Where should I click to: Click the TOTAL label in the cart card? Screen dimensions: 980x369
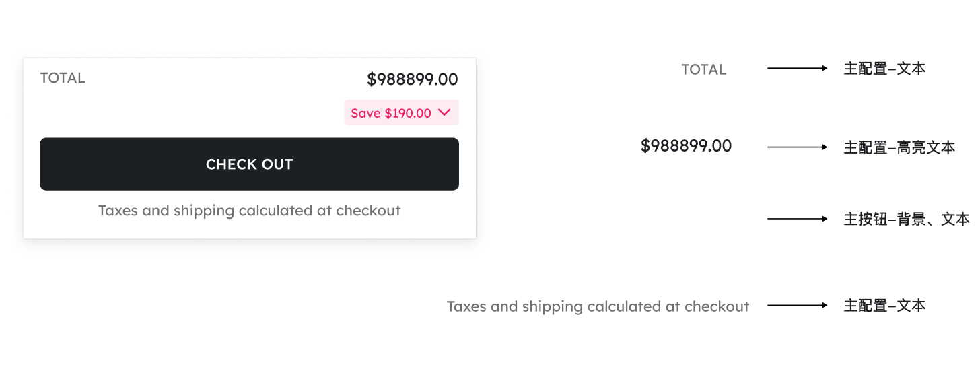coord(63,78)
